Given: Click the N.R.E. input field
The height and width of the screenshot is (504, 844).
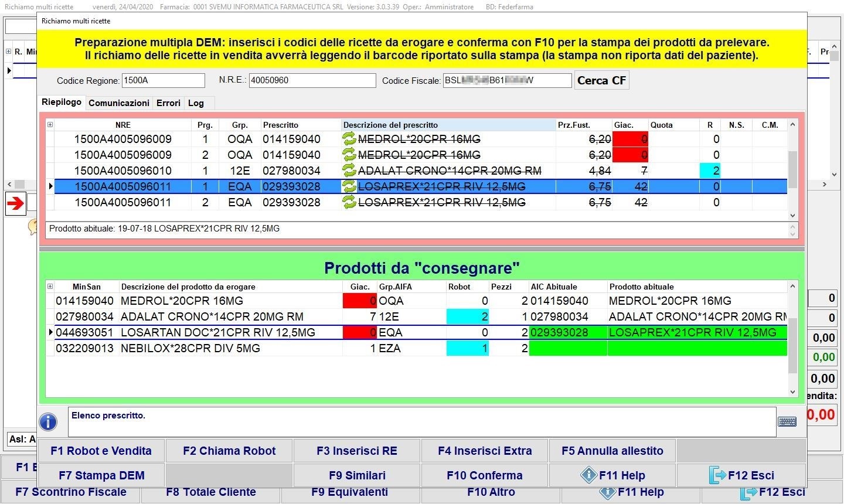Looking at the screenshot, I should click(312, 81).
